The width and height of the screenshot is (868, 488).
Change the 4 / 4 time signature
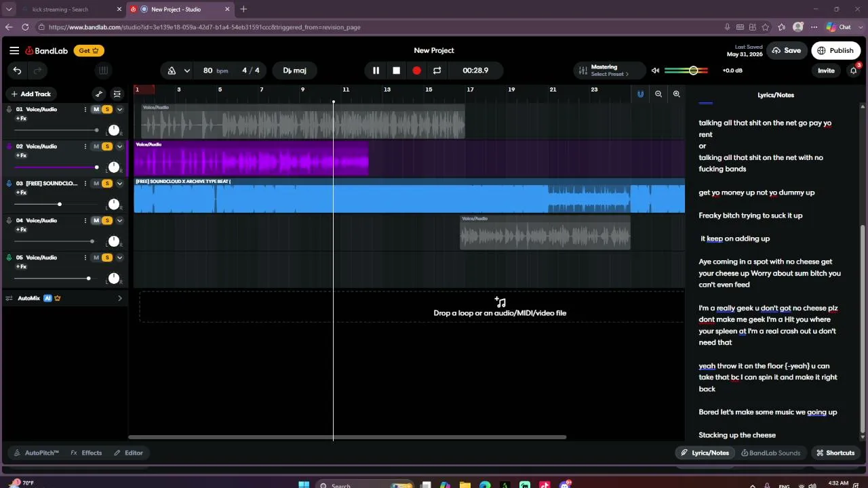[251, 70]
